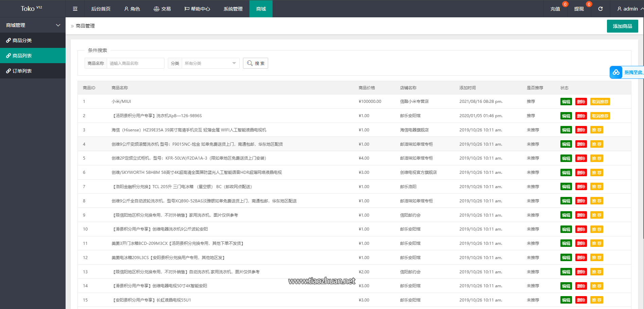
Task: Click the 添加商品 button
Action: pos(622,26)
